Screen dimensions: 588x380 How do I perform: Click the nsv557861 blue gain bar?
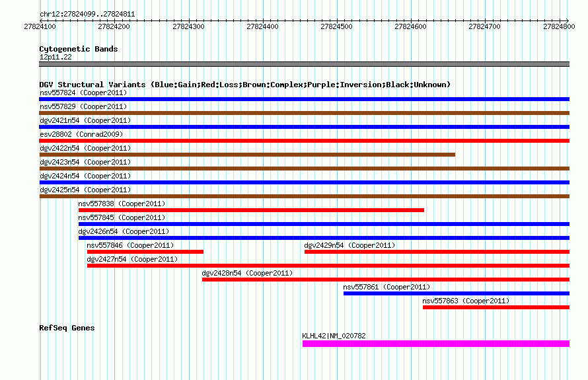pyautogui.click(x=457, y=293)
